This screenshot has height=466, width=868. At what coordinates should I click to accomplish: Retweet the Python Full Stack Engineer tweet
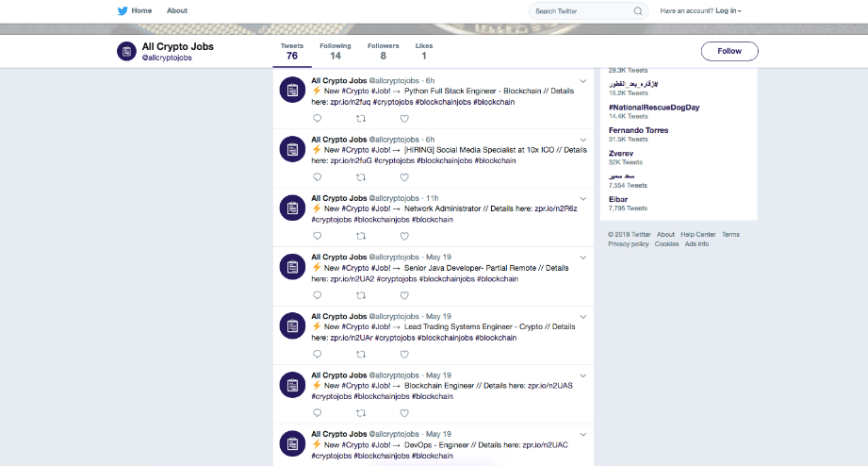(361, 118)
